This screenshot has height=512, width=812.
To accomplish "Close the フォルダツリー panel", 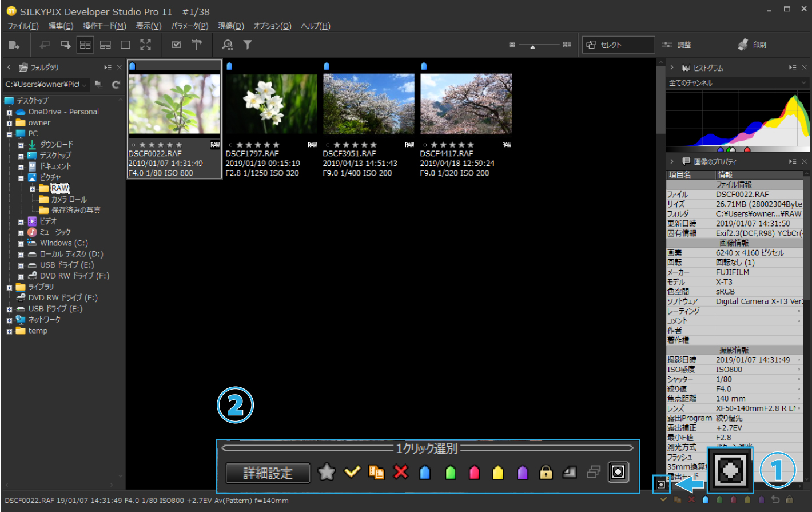I will tap(120, 68).
